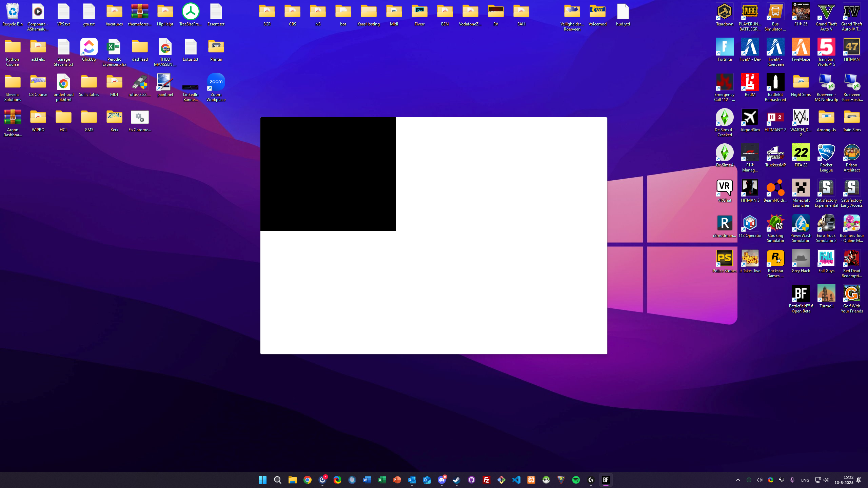Click the ENG language indicator
This screenshot has width=868, height=488.
click(x=805, y=480)
